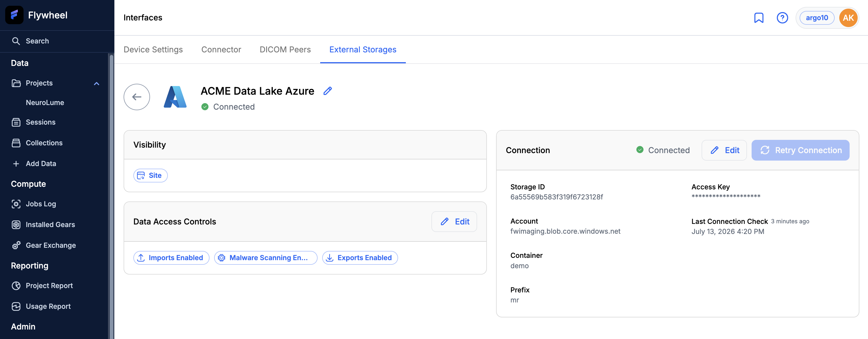
Task: Click the Sessions icon in sidebar
Action: click(16, 122)
